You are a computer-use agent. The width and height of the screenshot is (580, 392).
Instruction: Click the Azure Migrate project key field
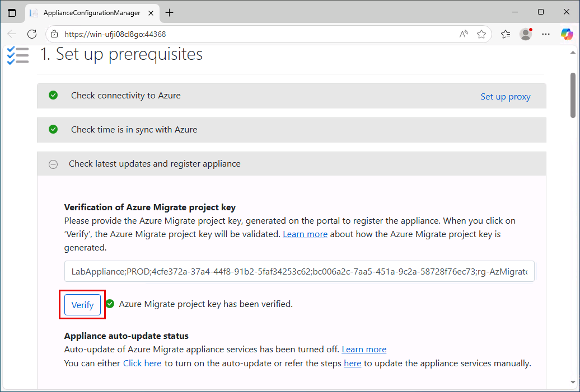(300, 272)
